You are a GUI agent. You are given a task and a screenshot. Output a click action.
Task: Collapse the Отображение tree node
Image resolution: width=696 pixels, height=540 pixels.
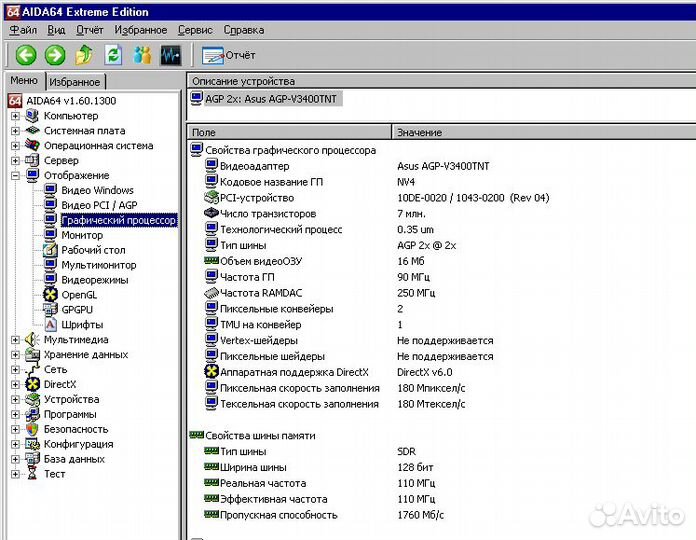[15, 176]
